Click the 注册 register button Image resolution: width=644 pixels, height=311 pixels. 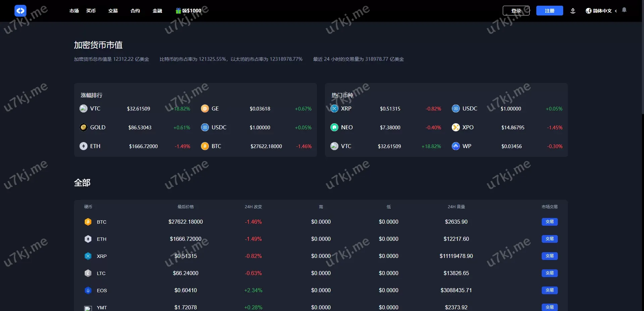point(549,11)
